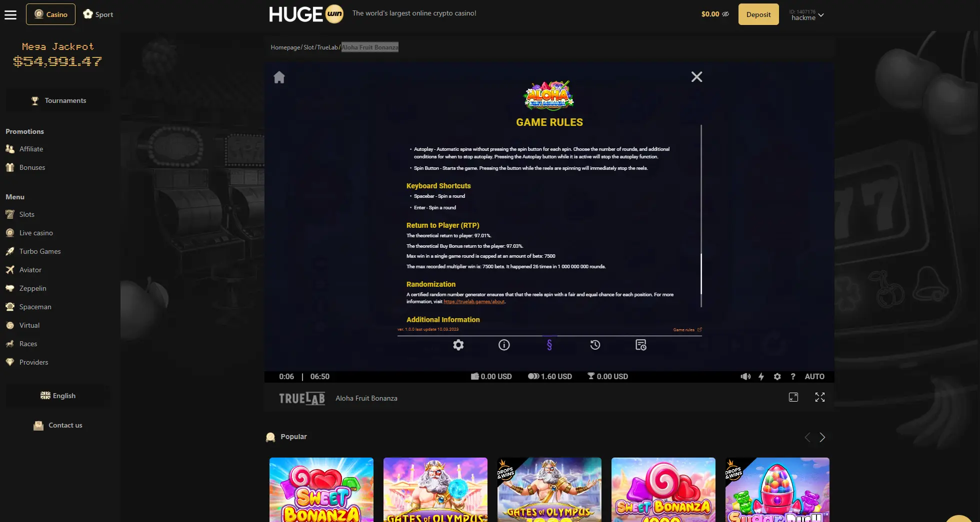Viewport: 980px width, 522px height.
Task: Start AUTO play
Action: (x=814, y=377)
